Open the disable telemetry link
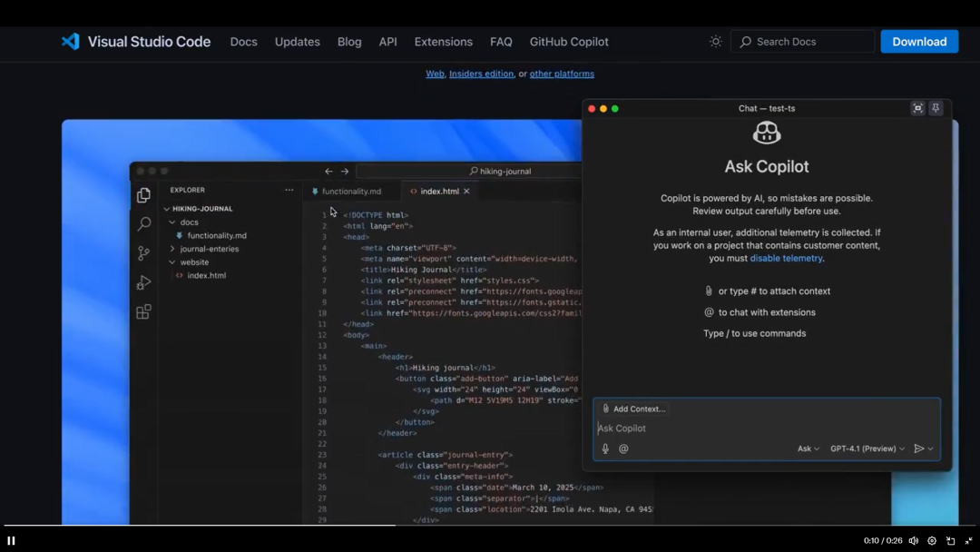The image size is (980, 552). [786, 258]
